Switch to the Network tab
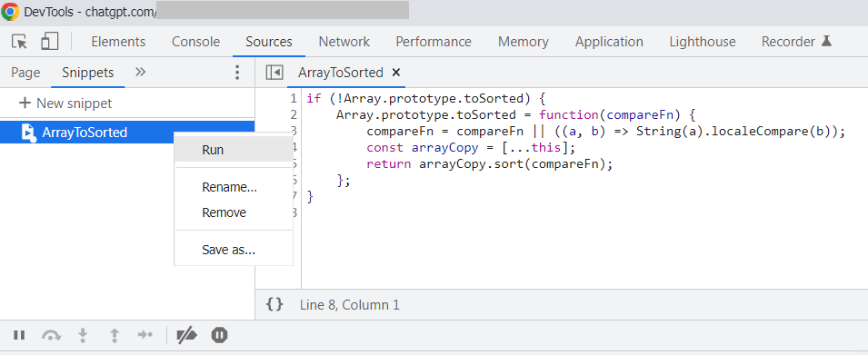Viewport: 868px width, 355px height. pyautogui.click(x=344, y=42)
